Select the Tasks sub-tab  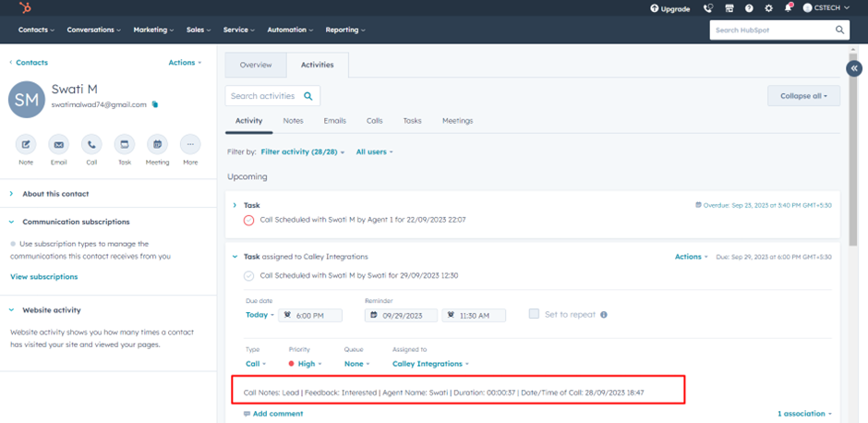(x=412, y=121)
